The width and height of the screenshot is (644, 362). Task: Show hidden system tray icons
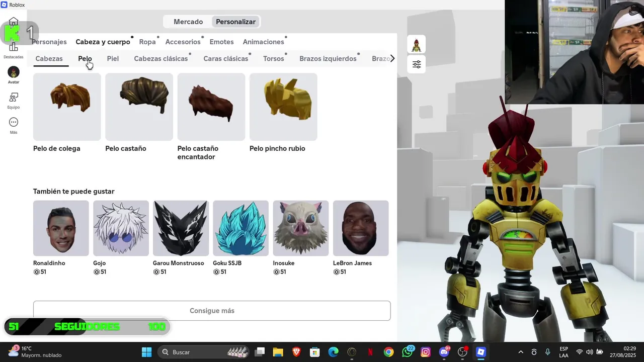click(521, 352)
